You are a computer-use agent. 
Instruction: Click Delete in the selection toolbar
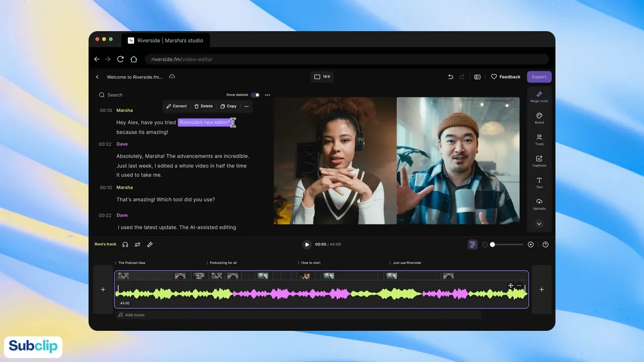coord(204,106)
